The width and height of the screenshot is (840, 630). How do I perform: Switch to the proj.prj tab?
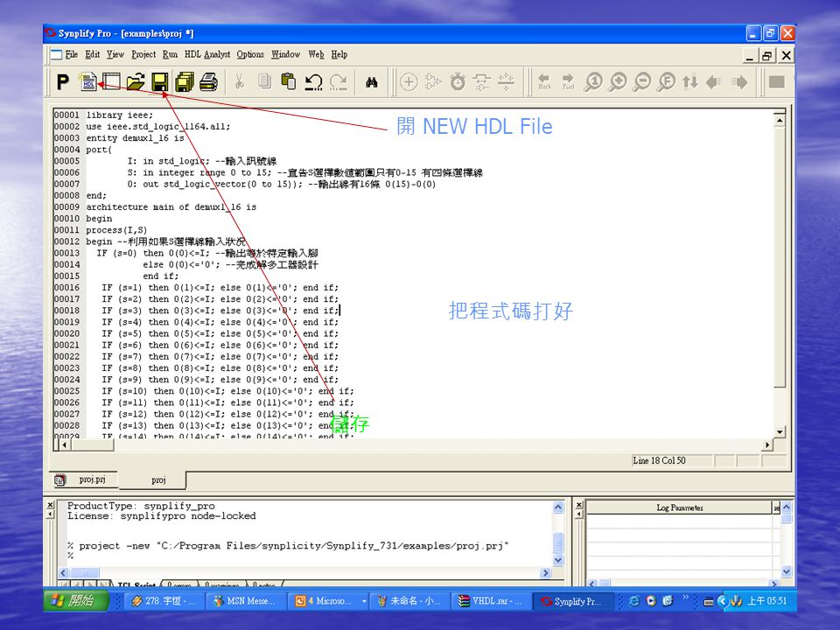click(86, 479)
